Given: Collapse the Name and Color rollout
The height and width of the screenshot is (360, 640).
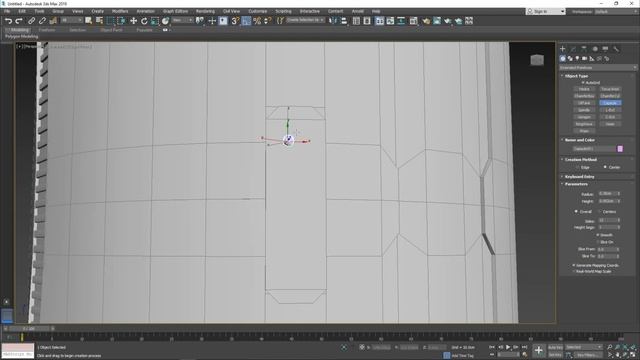Looking at the screenshot, I should (580, 140).
